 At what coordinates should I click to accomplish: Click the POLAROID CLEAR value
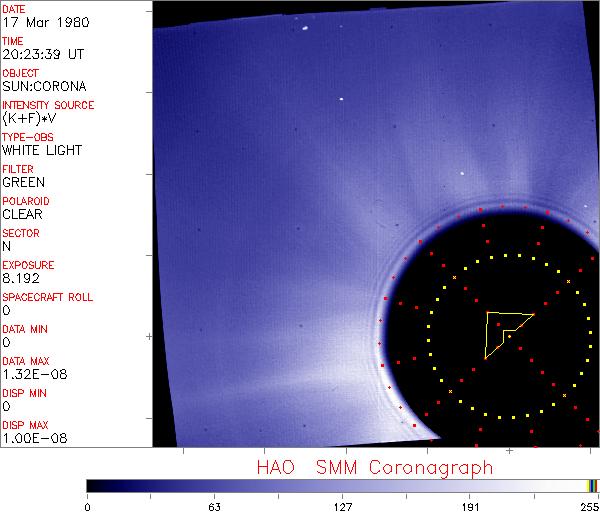click(22, 214)
